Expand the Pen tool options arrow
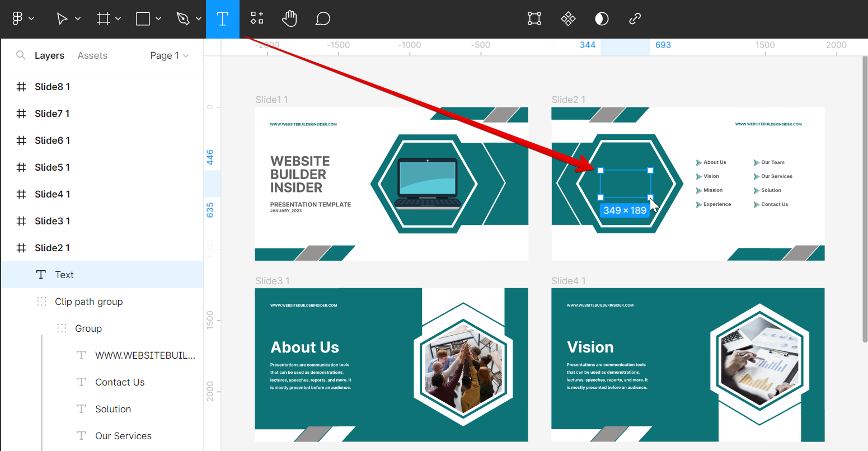This screenshot has height=451, width=868. [x=199, y=19]
